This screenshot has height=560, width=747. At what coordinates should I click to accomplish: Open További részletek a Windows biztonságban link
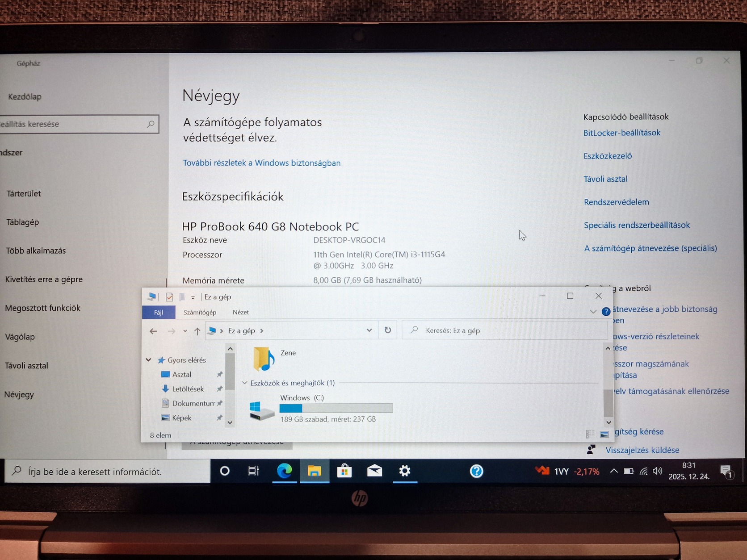pos(262,163)
